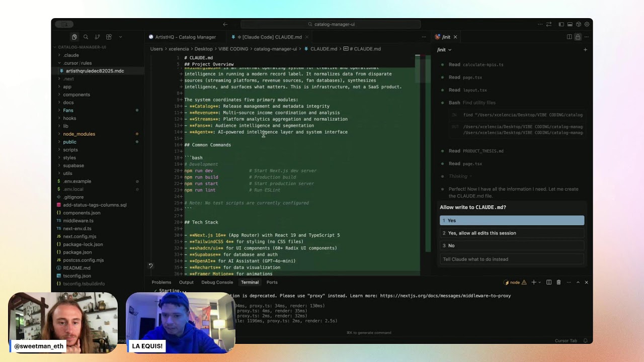
Task: Expand the components folder
Action: click(x=76, y=95)
